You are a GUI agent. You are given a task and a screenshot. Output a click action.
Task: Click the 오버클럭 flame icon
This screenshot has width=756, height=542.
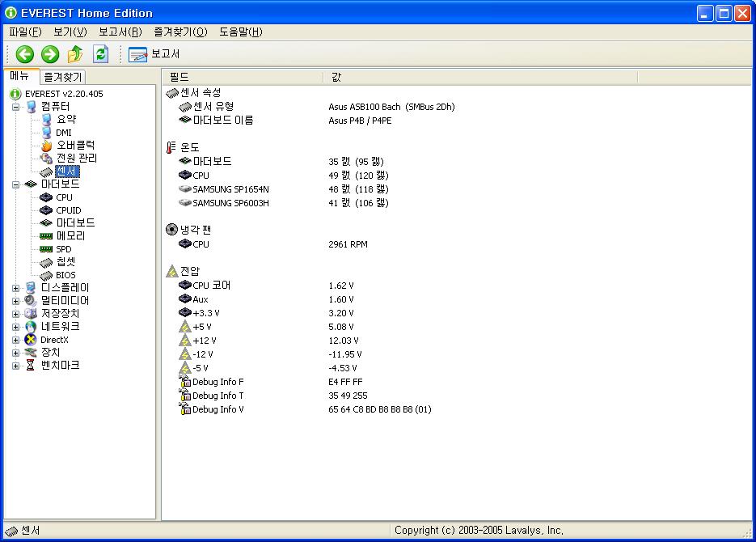tap(46, 145)
